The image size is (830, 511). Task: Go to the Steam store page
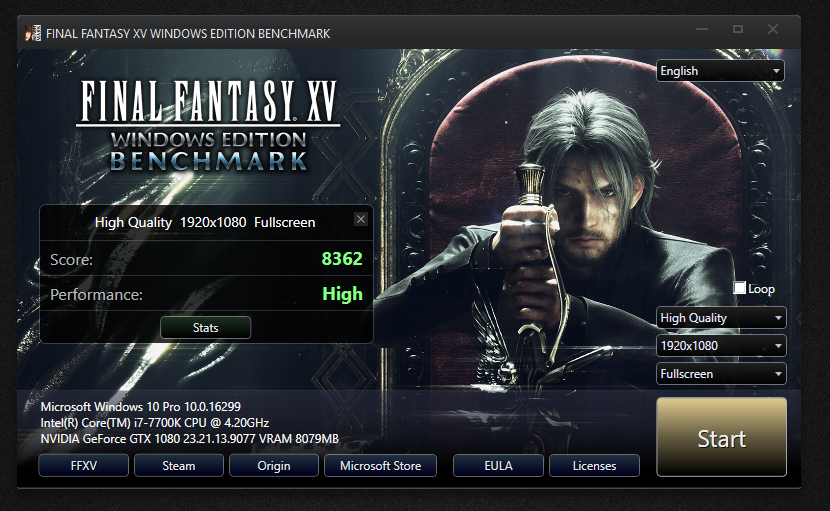coord(179,465)
